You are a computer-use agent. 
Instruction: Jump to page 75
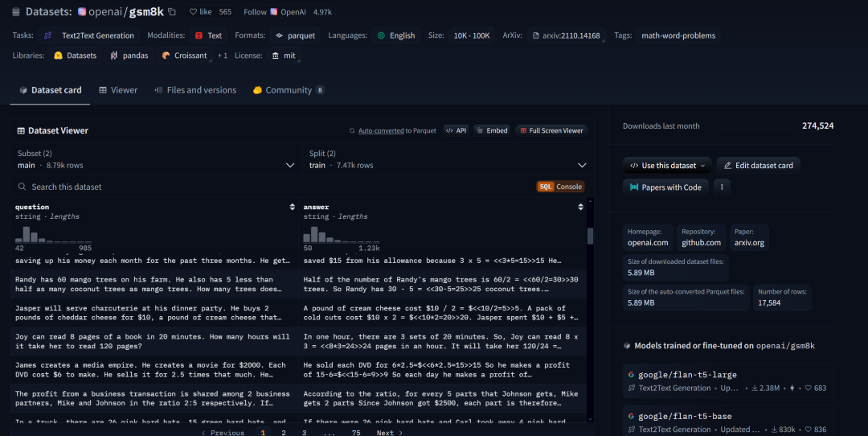click(x=356, y=433)
